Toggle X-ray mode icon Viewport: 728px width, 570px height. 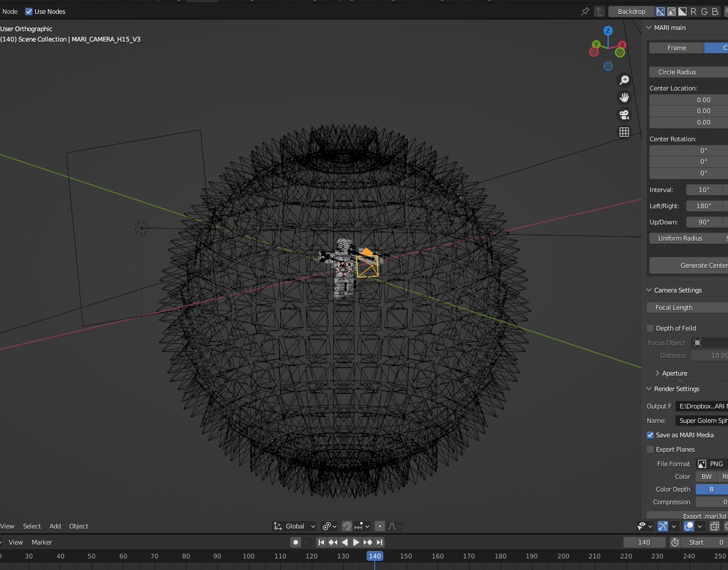(715, 526)
